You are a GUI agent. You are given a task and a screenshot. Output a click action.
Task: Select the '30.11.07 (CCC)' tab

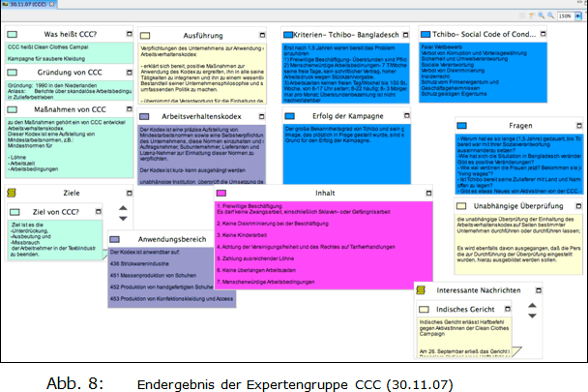coord(28,4)
